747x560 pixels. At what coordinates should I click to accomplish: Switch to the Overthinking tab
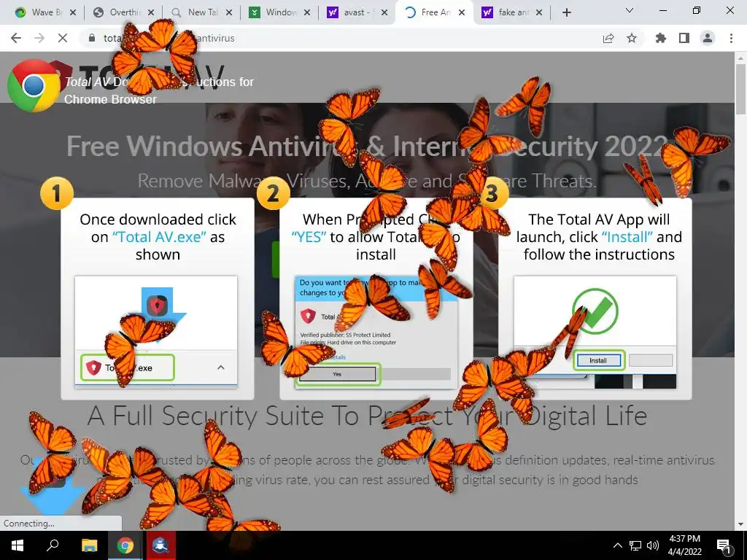[x=125, y=12]
